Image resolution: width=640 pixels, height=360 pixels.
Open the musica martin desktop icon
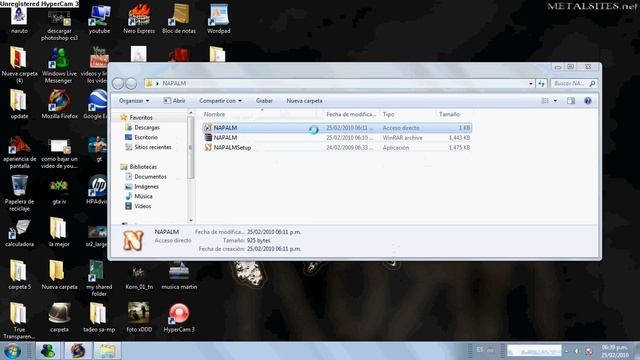(x=179, y=277)
